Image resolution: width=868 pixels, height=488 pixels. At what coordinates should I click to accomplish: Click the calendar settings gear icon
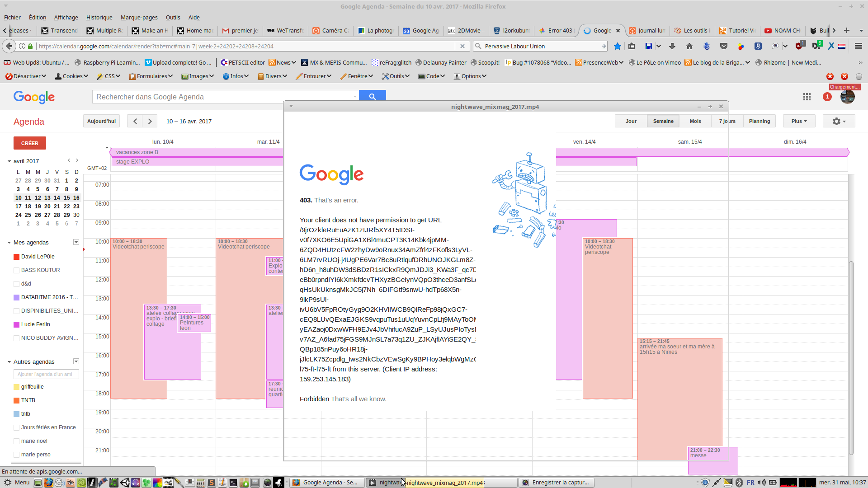click(x=837, y=121)
